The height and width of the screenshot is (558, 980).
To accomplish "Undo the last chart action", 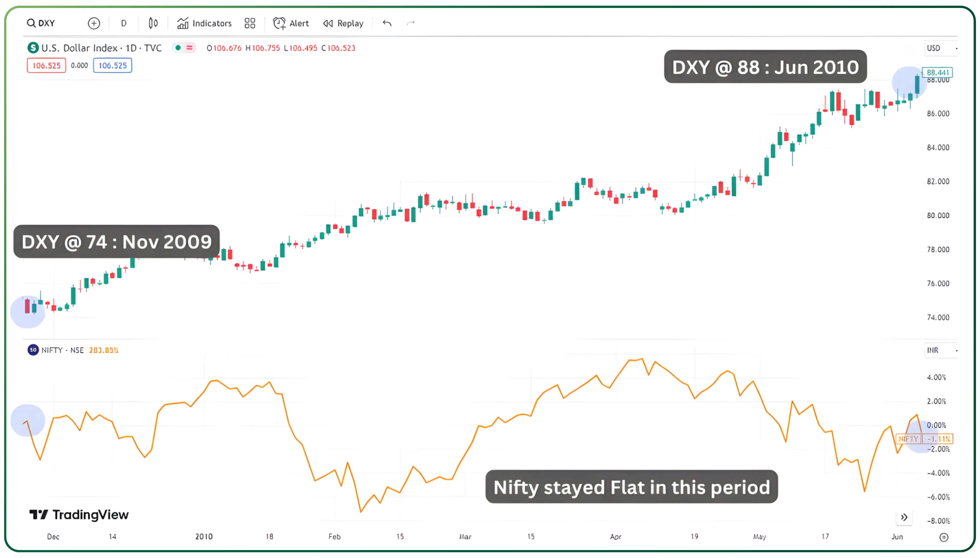I will coord(387,23).
